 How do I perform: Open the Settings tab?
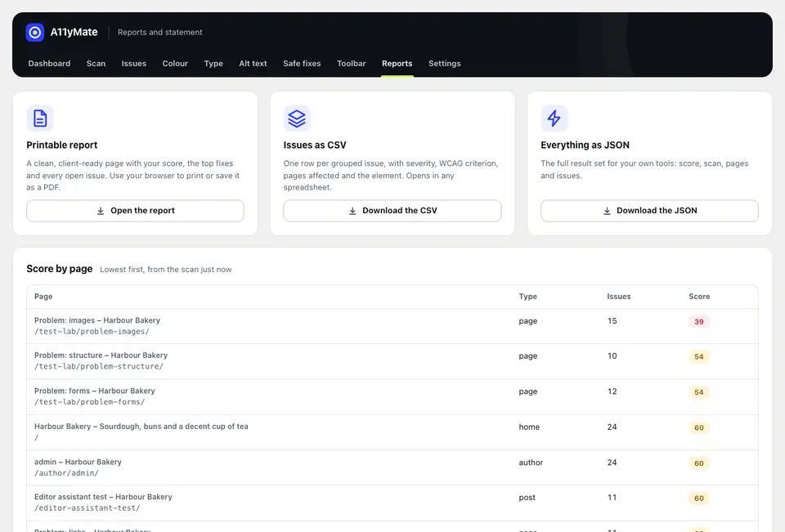(445, 64)
